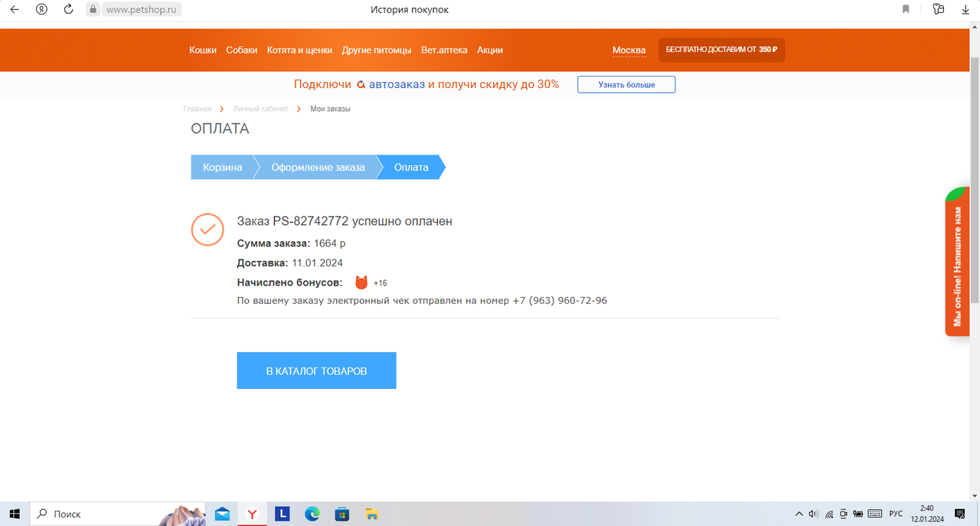This screenshot has height=526, width=980.
Task: Open touch keyboard tray icon
Action: click(875, 514)
